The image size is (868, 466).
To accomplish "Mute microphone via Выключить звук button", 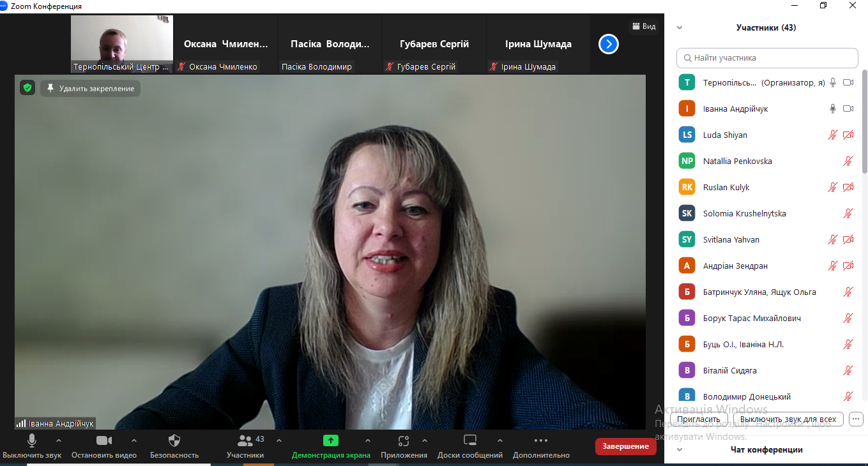I will click(32, 446).
